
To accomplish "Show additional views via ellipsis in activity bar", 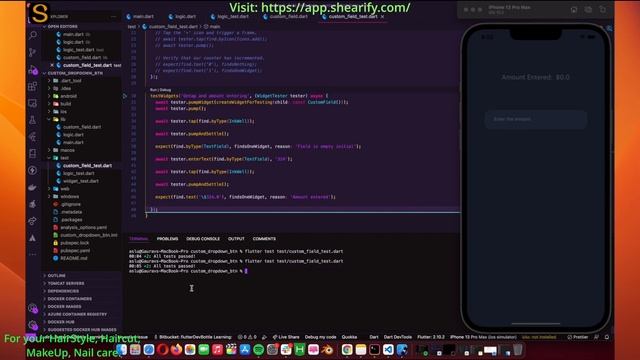I will click(x=33, y=254).
